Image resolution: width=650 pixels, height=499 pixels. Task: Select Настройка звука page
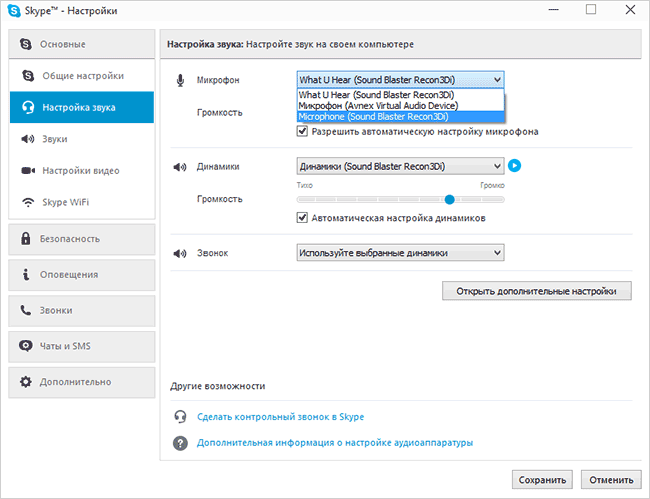(x=82, y=107)
